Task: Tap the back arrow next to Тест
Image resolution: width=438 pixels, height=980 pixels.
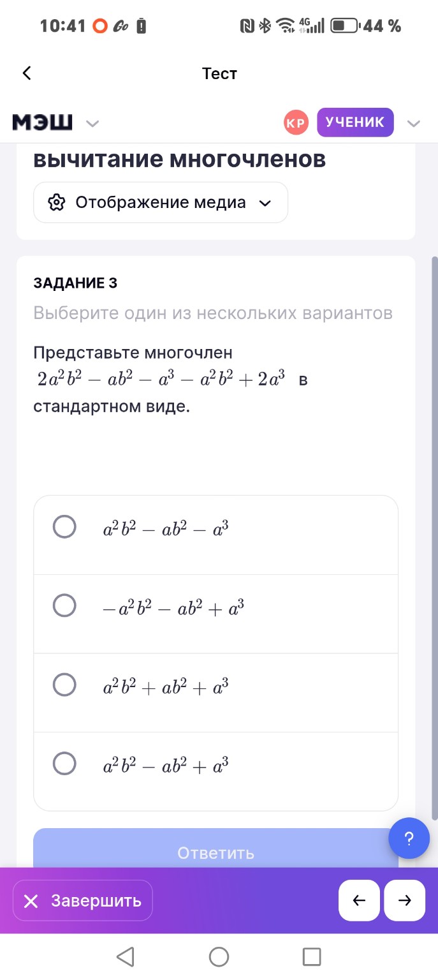Action: 26,73
